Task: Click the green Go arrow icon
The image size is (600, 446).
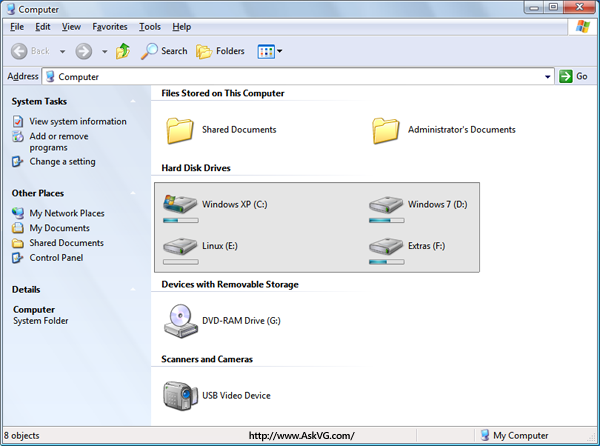Action: point(565,77)
